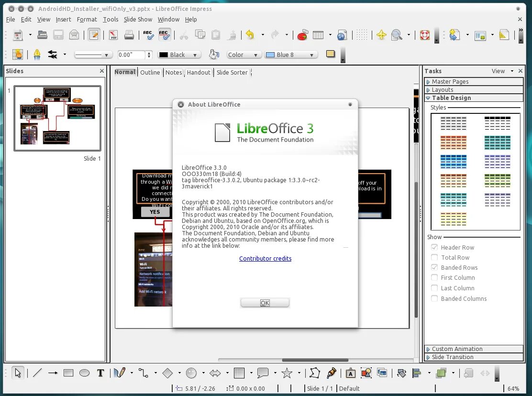Select the Connector tool
This screenshot has height=396, width=532.
coord(144,374)
